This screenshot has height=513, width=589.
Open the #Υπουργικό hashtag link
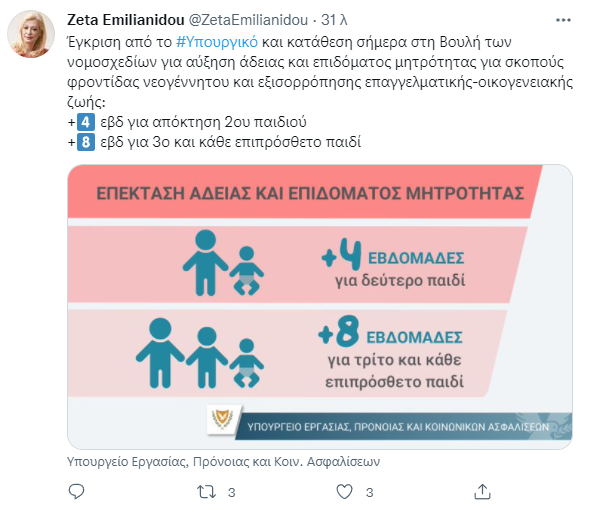point(217,42)
